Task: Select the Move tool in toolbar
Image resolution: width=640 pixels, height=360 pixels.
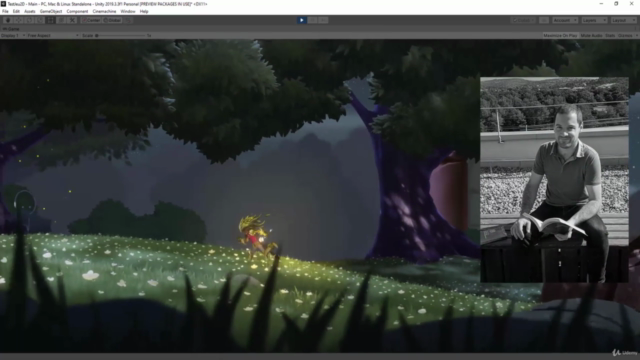Action: [18, 20]
